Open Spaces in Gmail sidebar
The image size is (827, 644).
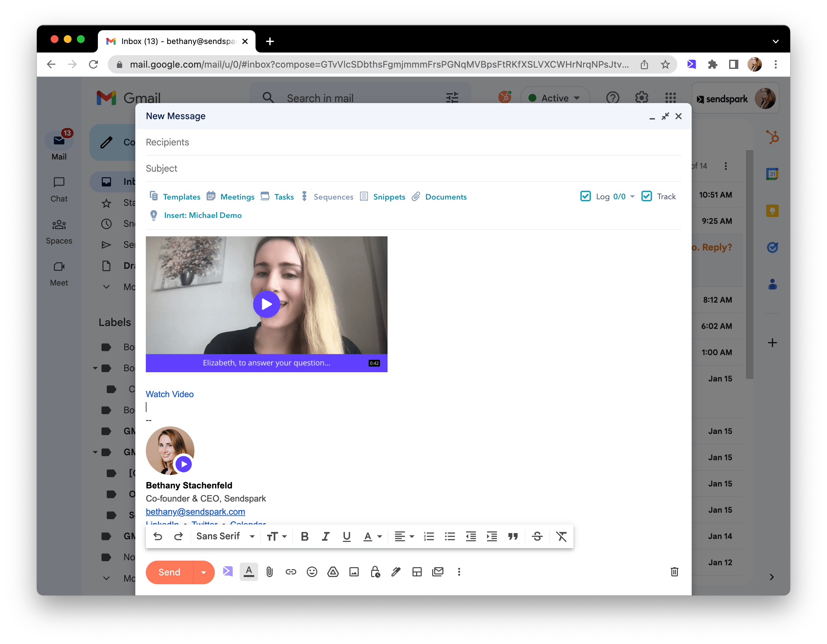(59, 231)
